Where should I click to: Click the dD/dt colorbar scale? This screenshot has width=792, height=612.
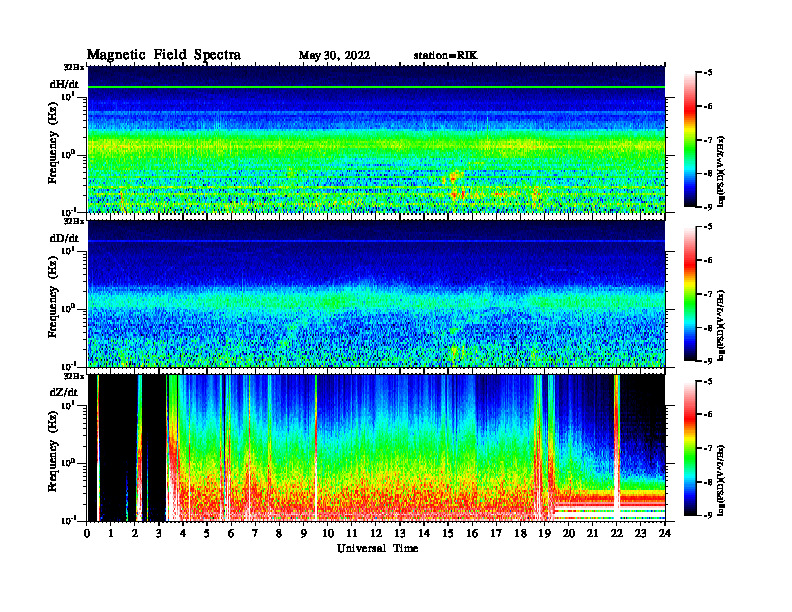point(690,294)
